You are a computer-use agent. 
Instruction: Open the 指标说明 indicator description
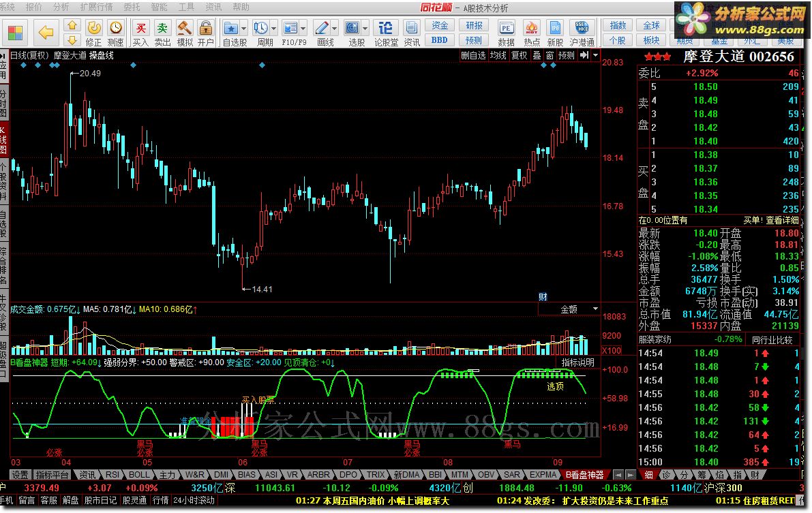(x=578, y=362)
